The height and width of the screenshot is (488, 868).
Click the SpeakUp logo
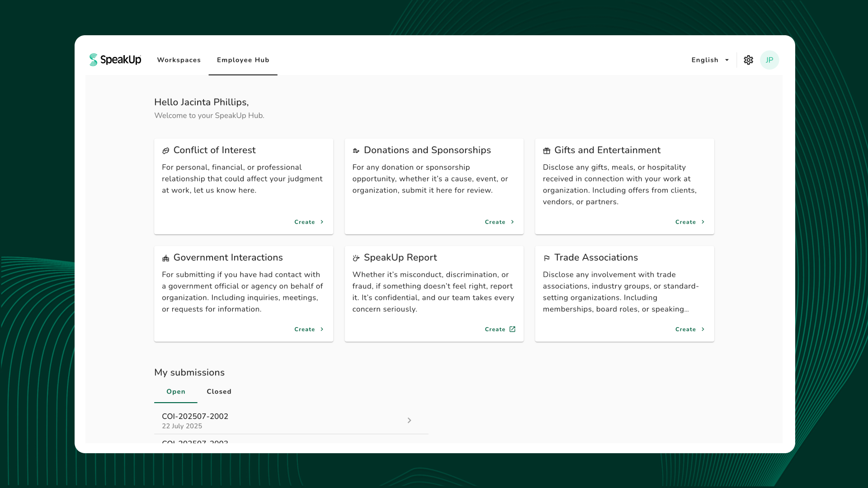pyautogui.click(x=115, y=60)
